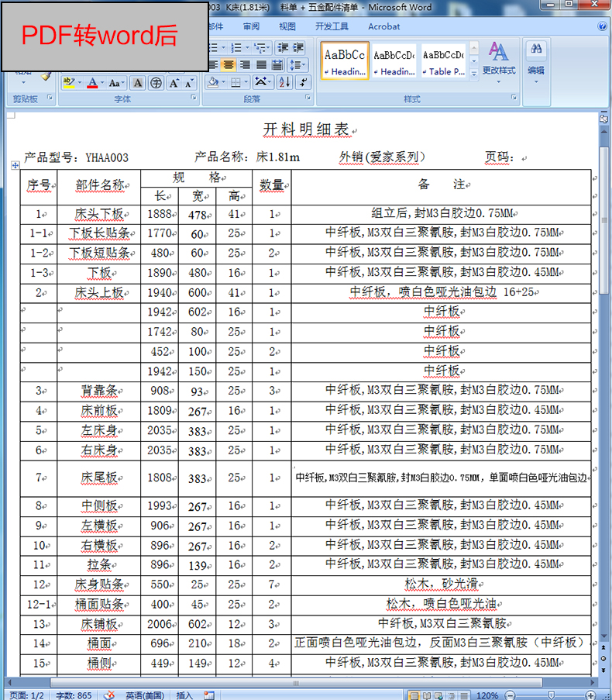Click the enclosed character (字) icon
This screenshot has width=612, height=700.
point(156,83)
